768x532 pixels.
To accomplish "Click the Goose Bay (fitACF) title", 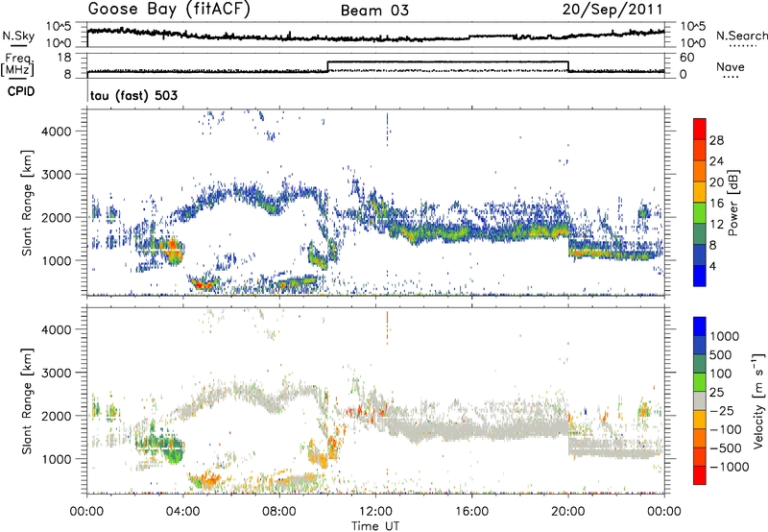I will (169, 10).
